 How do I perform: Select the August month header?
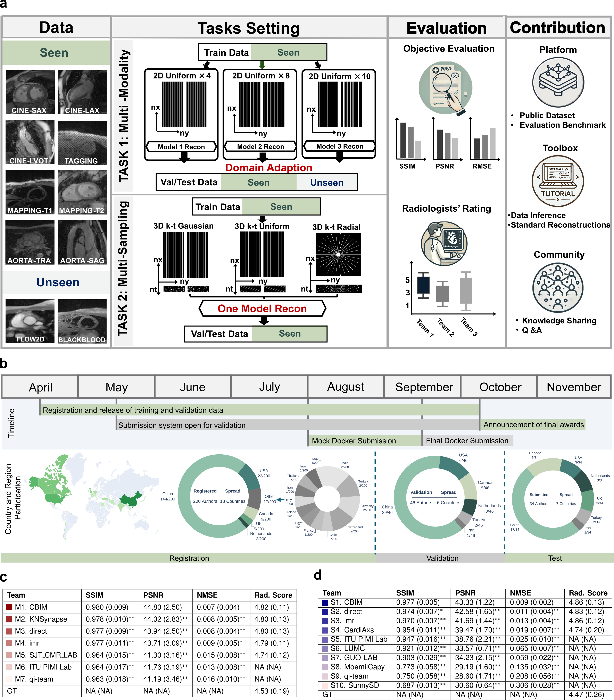345,387
